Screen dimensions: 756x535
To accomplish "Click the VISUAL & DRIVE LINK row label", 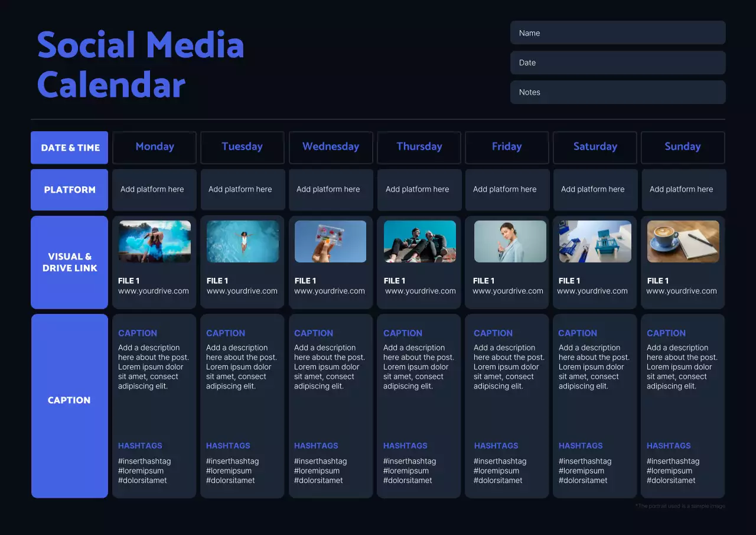I will (x=69, y=262).
